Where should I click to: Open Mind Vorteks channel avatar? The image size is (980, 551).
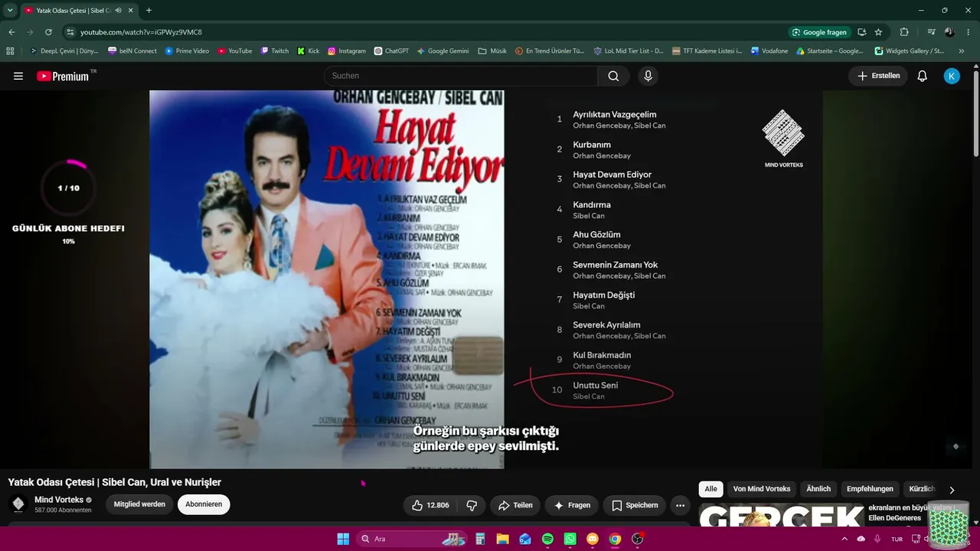(18, 504)
